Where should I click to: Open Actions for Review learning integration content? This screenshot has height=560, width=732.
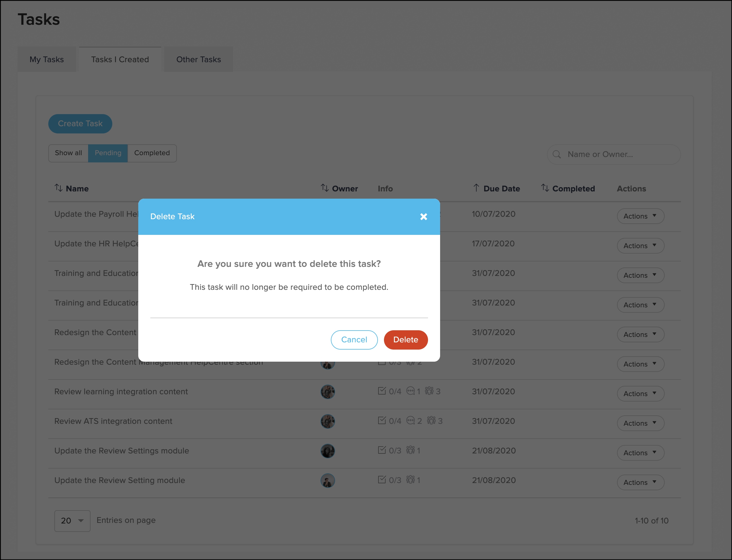640,394
